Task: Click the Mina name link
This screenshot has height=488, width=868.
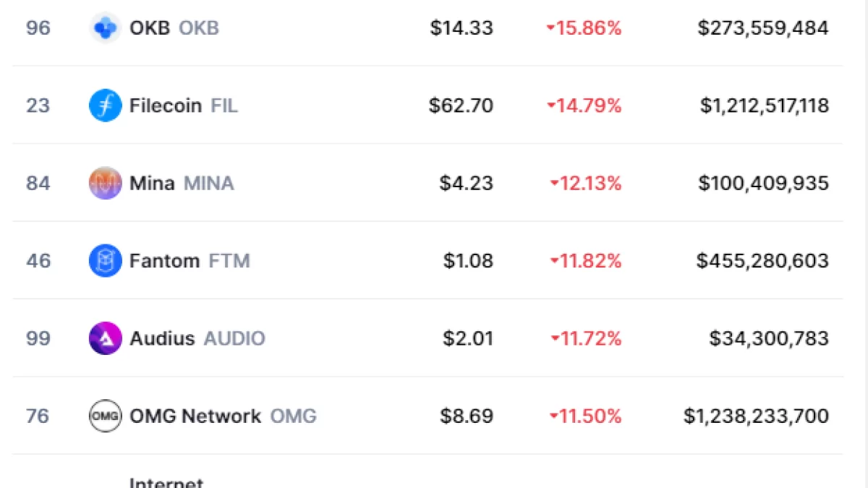Action: pos(152,183)
